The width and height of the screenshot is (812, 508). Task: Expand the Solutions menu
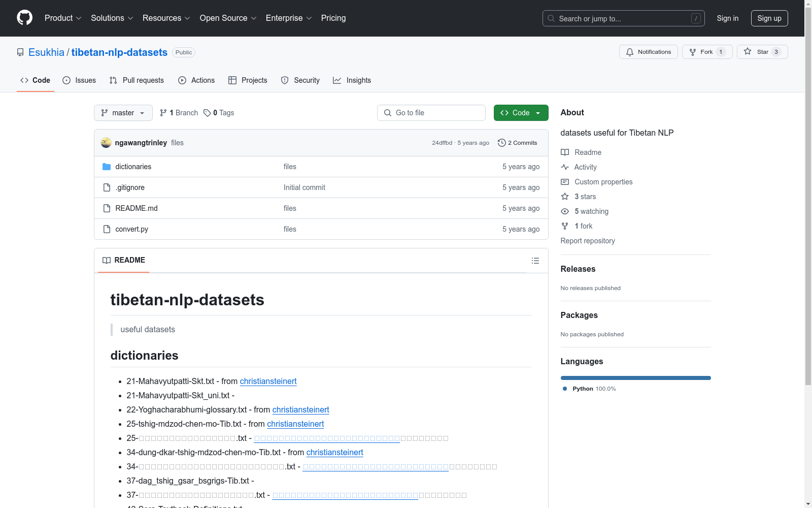(x=112, y=18)
